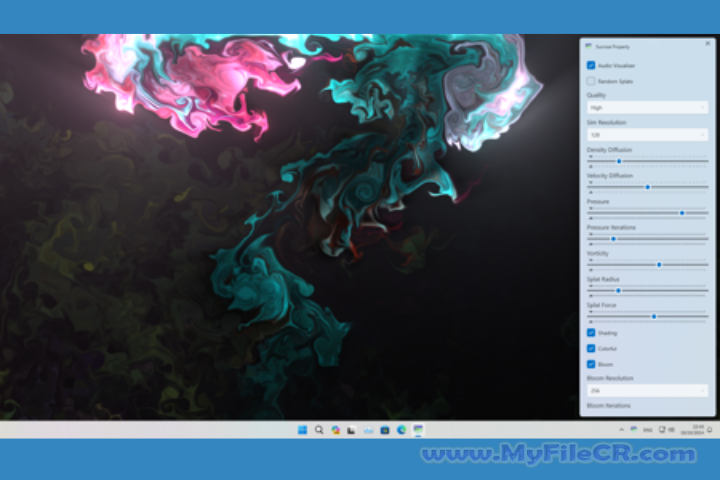Viewport: 720px width, 480px height.
Task: Click the Splat Force slider
Action: (647, 316)
